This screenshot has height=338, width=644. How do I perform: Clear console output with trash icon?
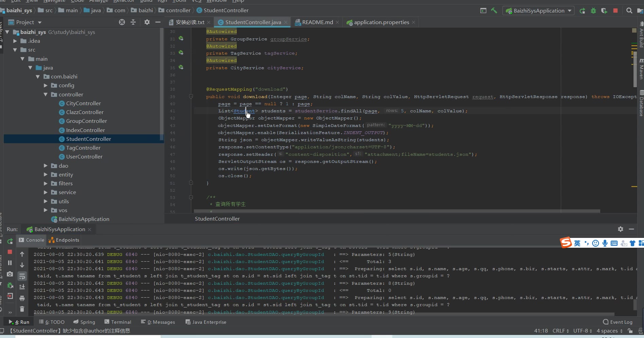[x=22, y=309]
